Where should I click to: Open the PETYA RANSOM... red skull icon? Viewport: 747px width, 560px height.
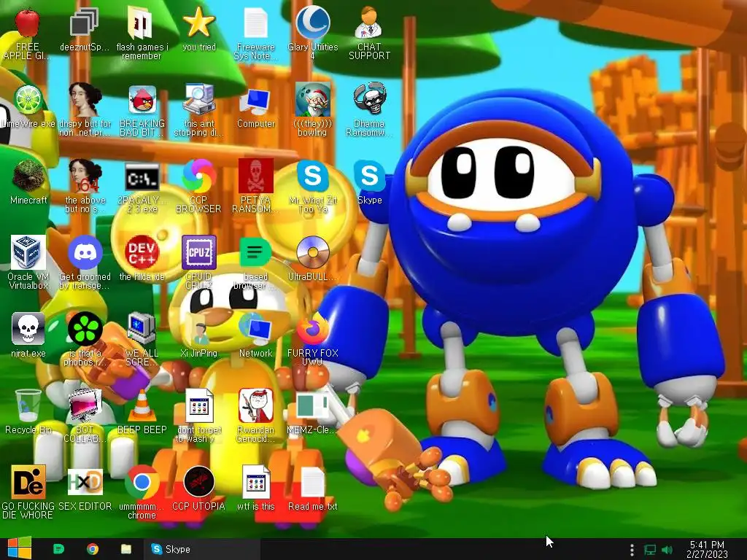click(256, 176)
